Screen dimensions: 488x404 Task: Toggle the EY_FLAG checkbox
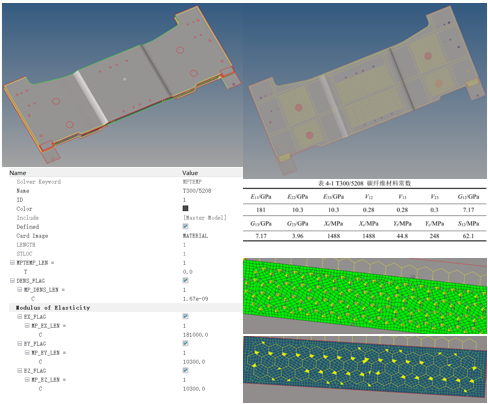(185, 343)
